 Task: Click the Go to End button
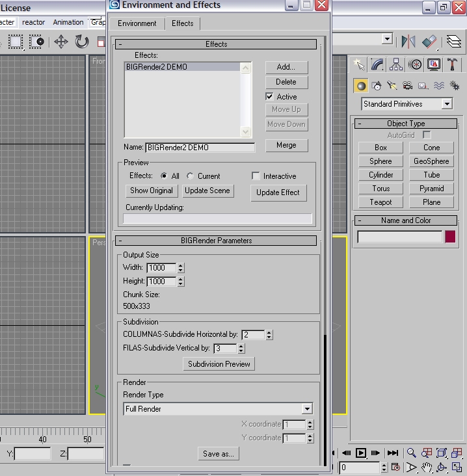tap(393, 453)
